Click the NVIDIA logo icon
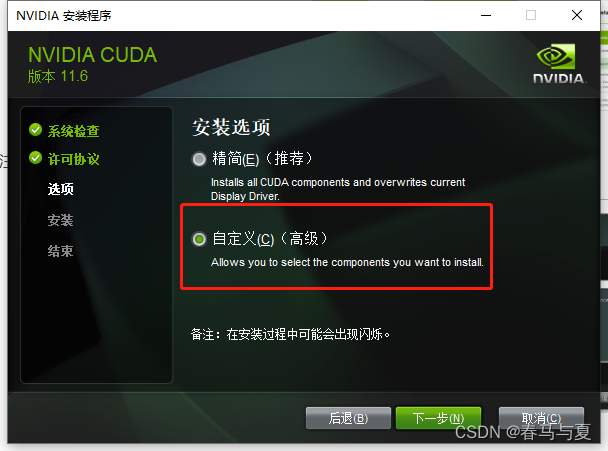 [x=559, y=64]
